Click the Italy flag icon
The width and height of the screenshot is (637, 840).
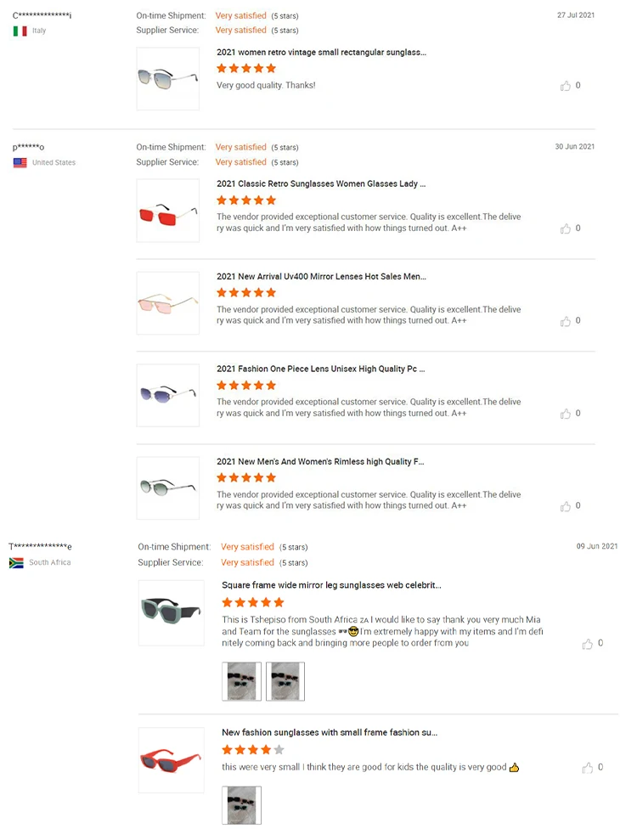[20, 31]
